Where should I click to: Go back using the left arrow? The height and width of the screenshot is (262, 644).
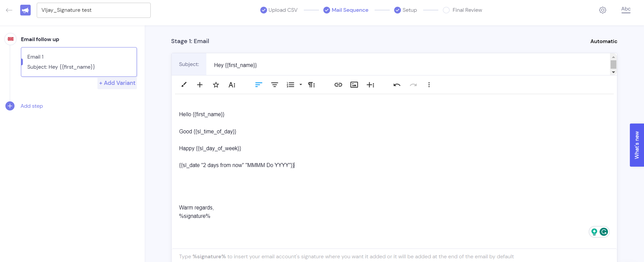9,10
